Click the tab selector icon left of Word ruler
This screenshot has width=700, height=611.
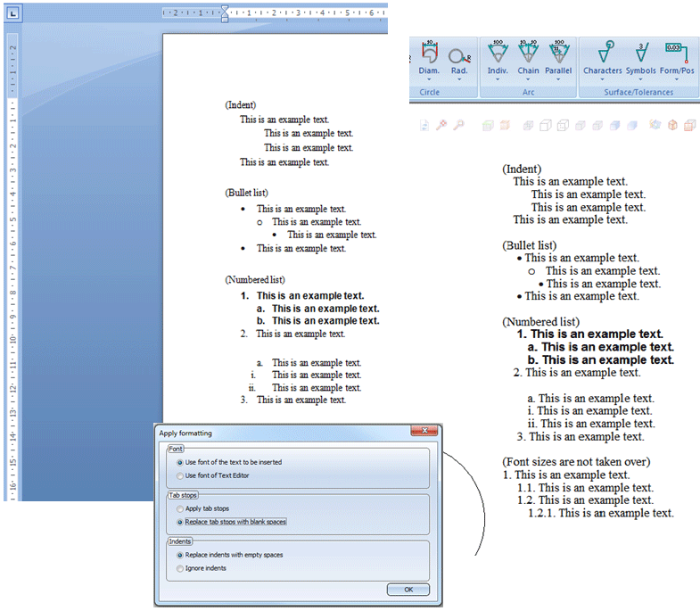point(13,14)
